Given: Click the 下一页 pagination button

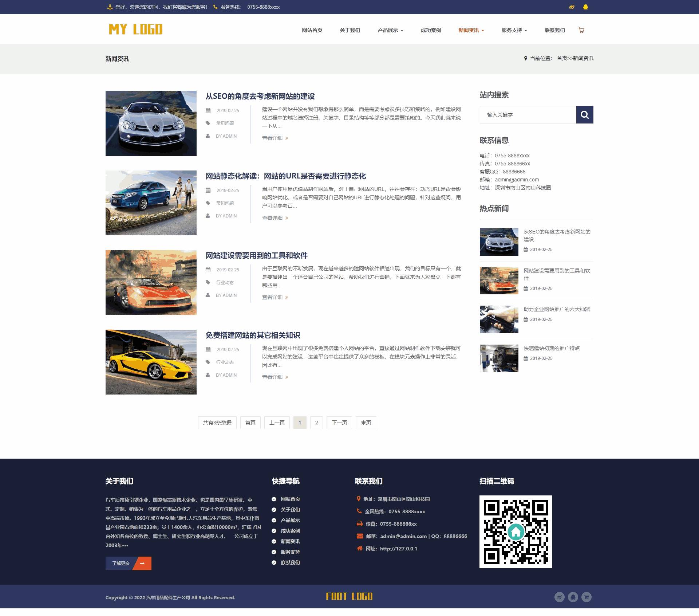Looking at the screenshot, I should pos(339,423).
